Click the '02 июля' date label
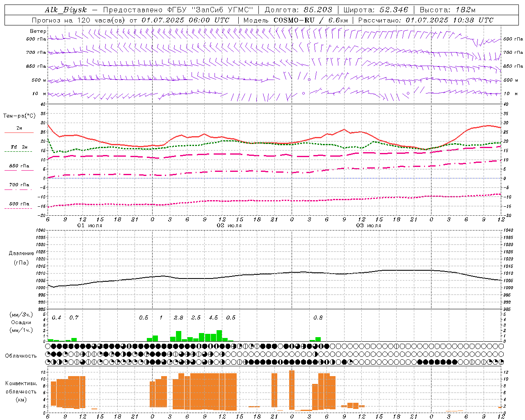525x420 pixels. tap(229, 226)
